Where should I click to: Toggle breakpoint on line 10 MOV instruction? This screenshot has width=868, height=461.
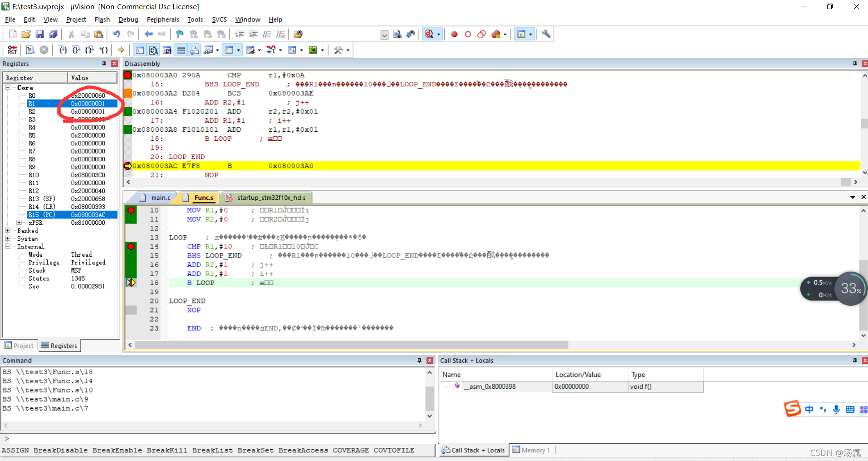point(131,210)
